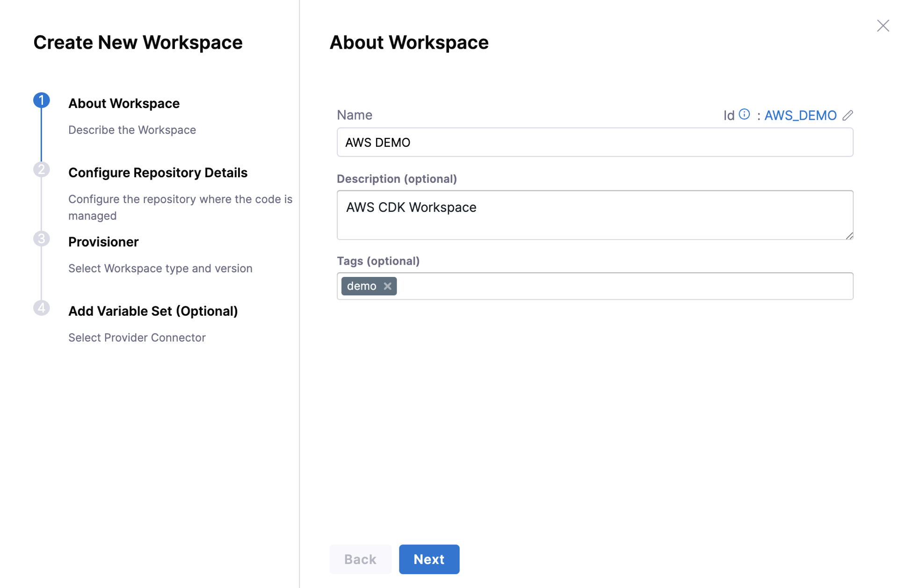The width and height of the screenshot is (898, 588).
Task: Click step 3 circle for Provisioner
Action: click(42, 239)
